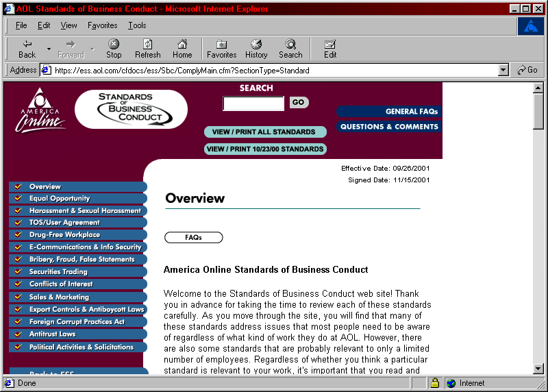Open Export Controls & Antiboycott Laws section
This screenshot has height=392, width=548.
pyautogui.click(x=77, y=310)
